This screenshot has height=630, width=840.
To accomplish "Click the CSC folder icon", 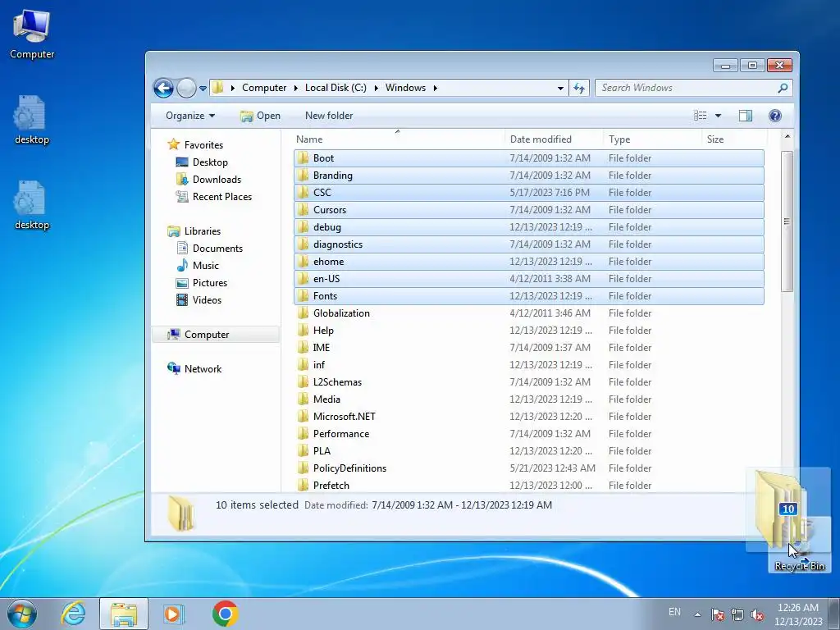I will pyautogui.click(x=304, y=192).
